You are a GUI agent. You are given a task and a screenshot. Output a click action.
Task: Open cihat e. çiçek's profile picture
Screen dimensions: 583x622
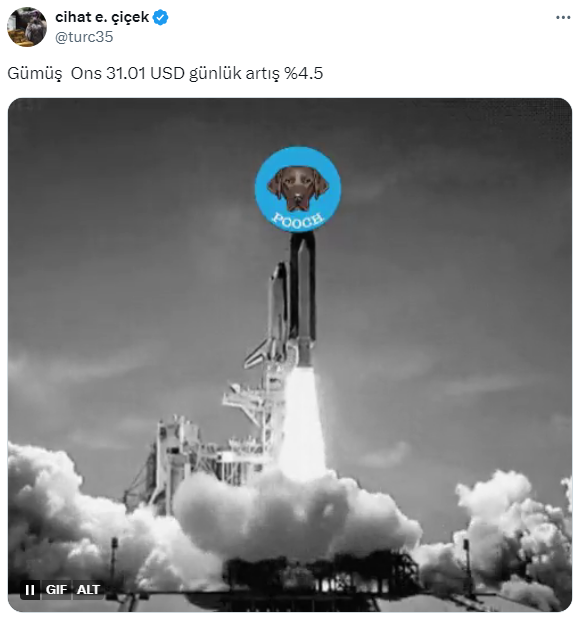27,27
